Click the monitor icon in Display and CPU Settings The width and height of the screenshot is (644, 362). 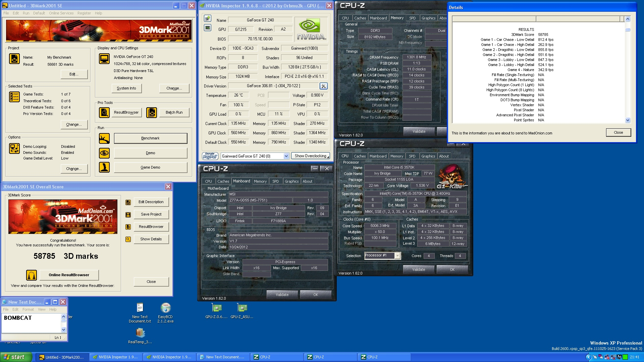tap(104, 59)
